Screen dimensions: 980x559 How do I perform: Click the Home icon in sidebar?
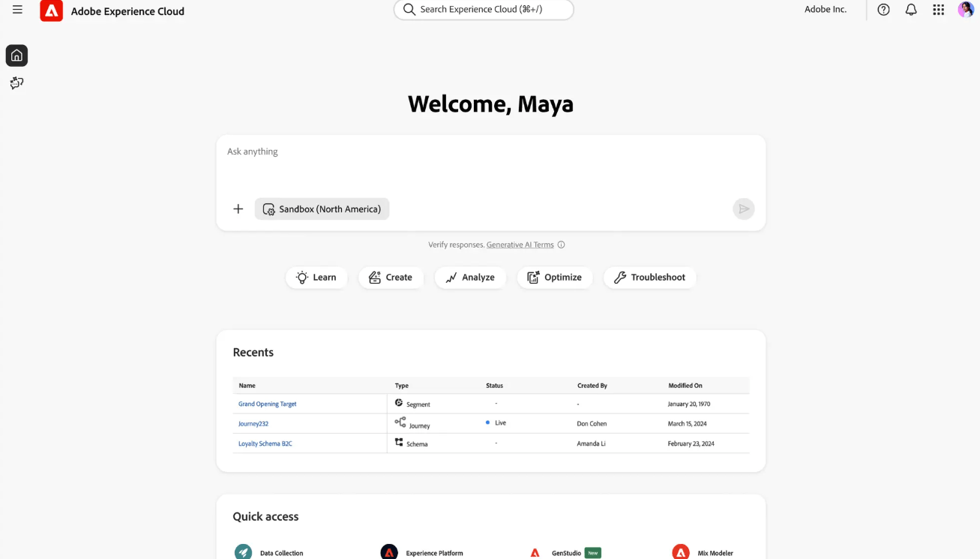[x=16, y=56]
